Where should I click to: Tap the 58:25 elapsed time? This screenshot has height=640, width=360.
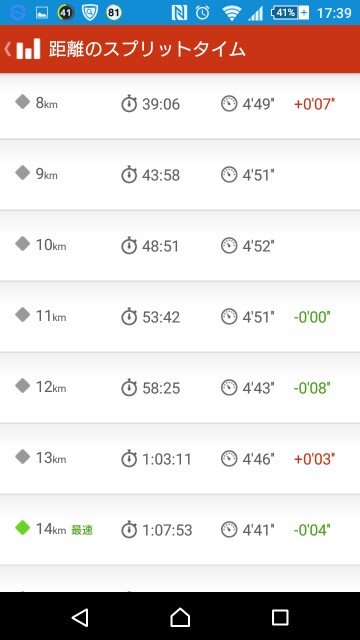point(161,388)
